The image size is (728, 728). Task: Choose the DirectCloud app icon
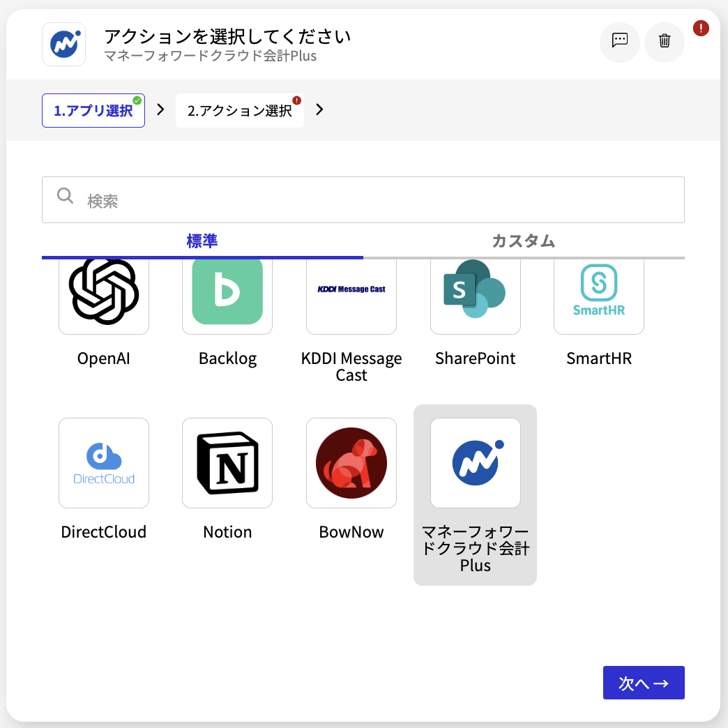click(103, 463)
